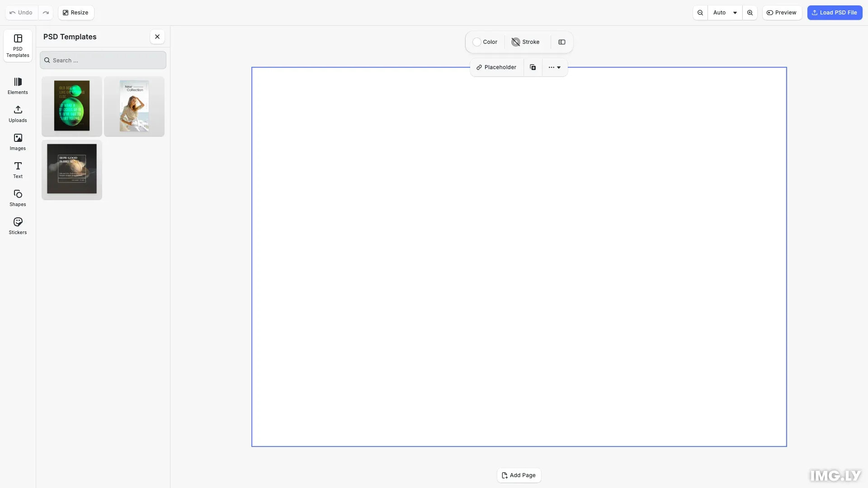Click the zoom out magnifier icon
Screen dimensions: 868x488
[700, 13]
